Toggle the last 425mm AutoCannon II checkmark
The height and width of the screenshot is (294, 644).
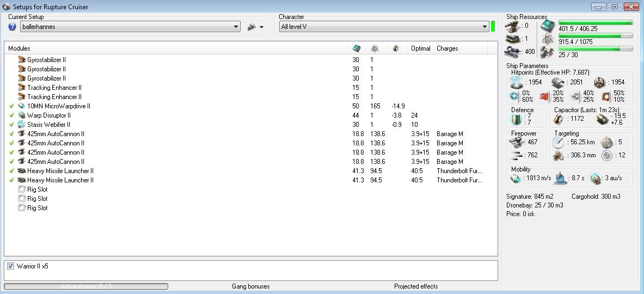[x=11, y=161]
